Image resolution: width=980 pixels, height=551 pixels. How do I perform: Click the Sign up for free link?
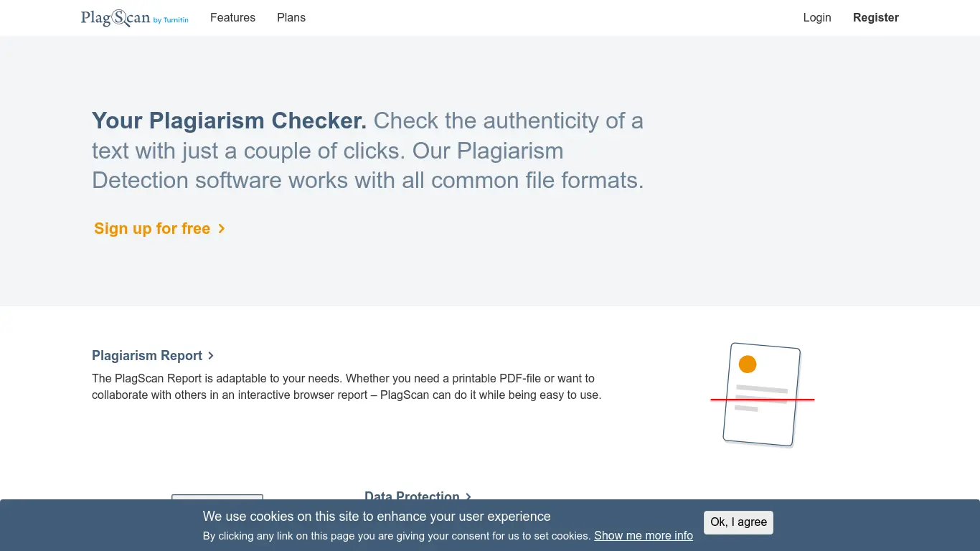pos(159,228)
